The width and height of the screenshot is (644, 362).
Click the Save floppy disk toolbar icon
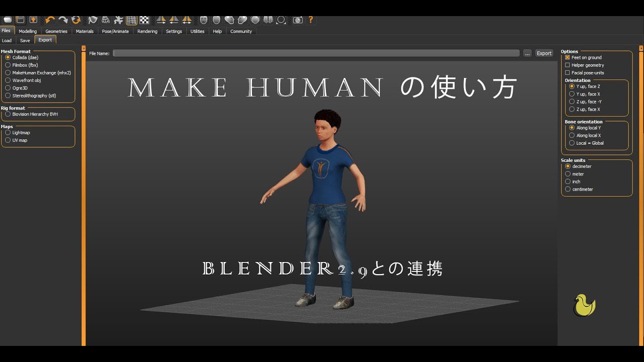tap(20, 20)
